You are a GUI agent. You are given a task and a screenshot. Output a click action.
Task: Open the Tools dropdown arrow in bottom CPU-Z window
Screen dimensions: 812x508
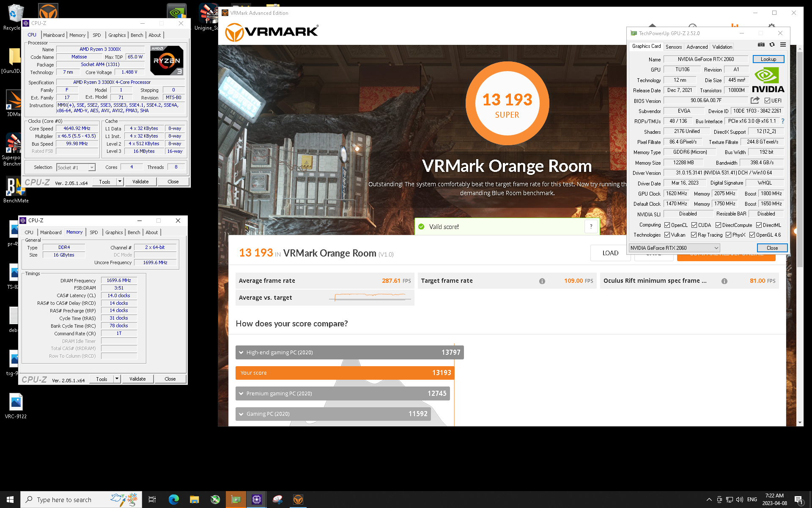pos(117,379)
